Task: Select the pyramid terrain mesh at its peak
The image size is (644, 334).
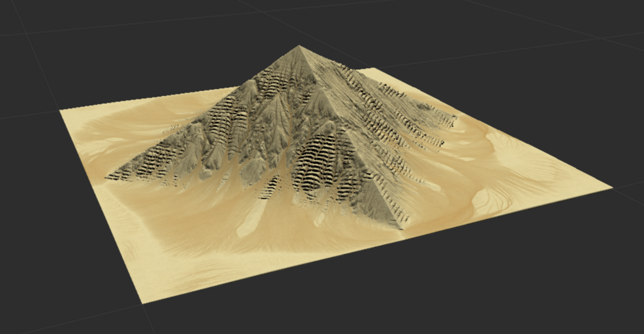Action: click(299, 46)
